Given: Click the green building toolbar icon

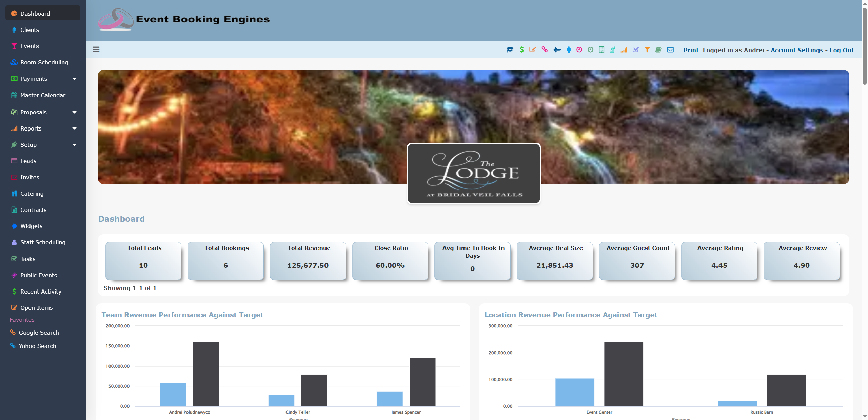Looking at the screenshot, I should (601, 50).
